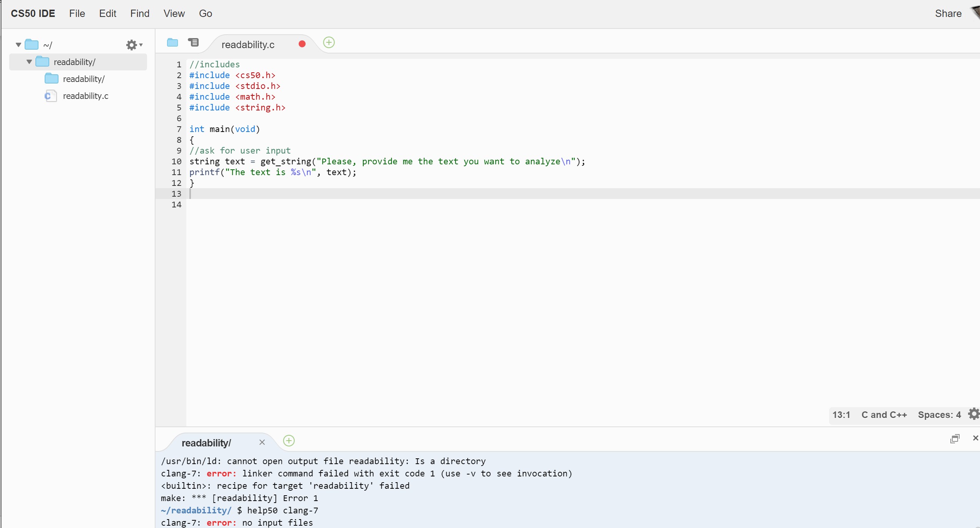This screenshot has width=980, height=528.
Task: Open the File menu
Action: tap(77, 13)
